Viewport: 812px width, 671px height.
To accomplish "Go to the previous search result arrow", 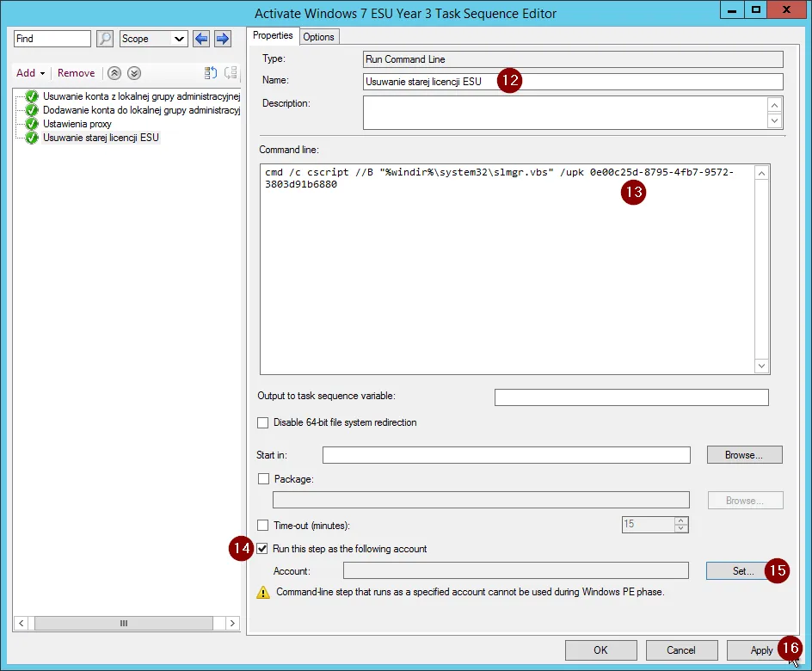I will (x=201, y=39).
